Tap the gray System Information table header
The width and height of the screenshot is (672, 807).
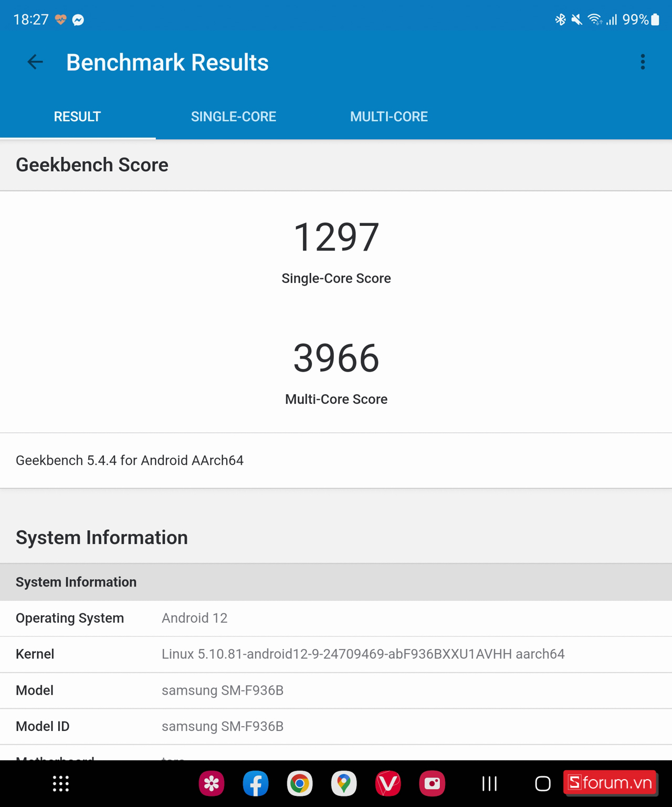click(x=336, y=582)
